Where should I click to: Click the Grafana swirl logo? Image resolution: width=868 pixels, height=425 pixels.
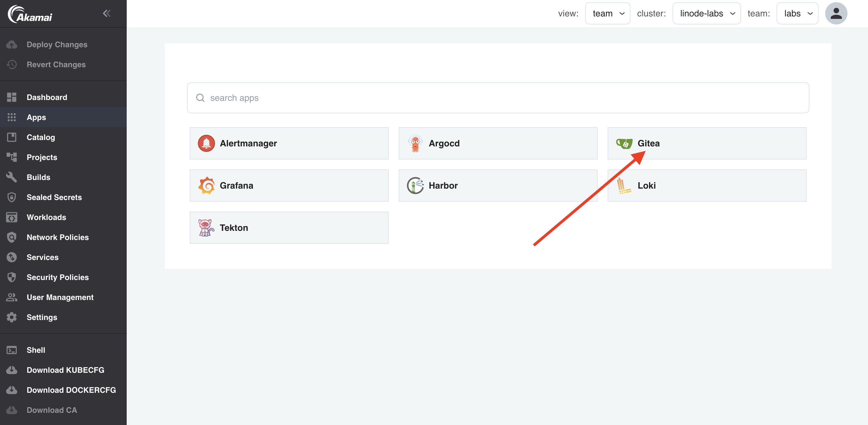click(x=206, y=186)
